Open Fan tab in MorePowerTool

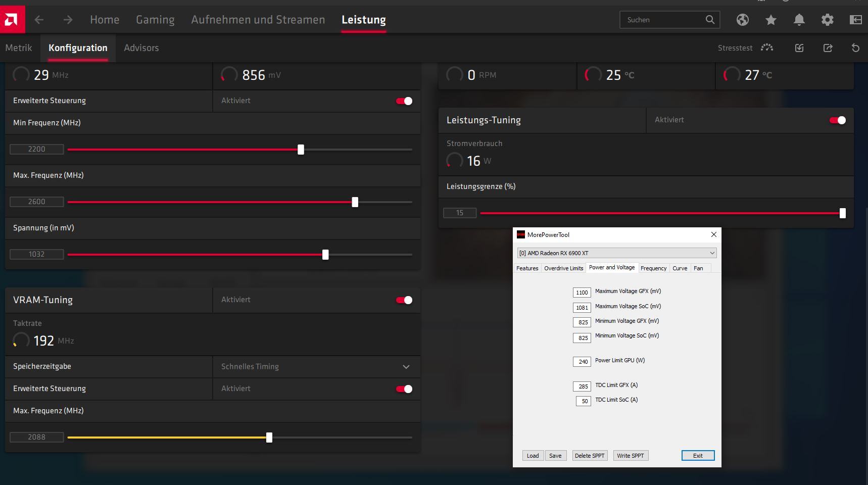tap(698, 268)
